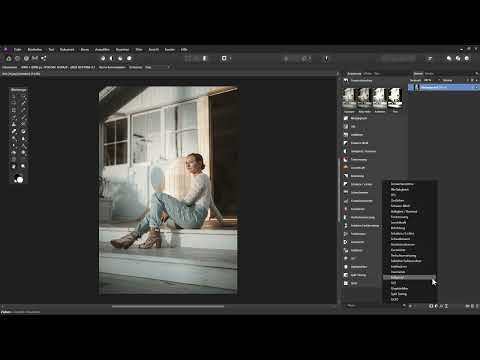Image resolution: width=480 pixels, height=360 pixels.
Task: Choose Invertieren in the popup menu
Action: pos(409,272)
